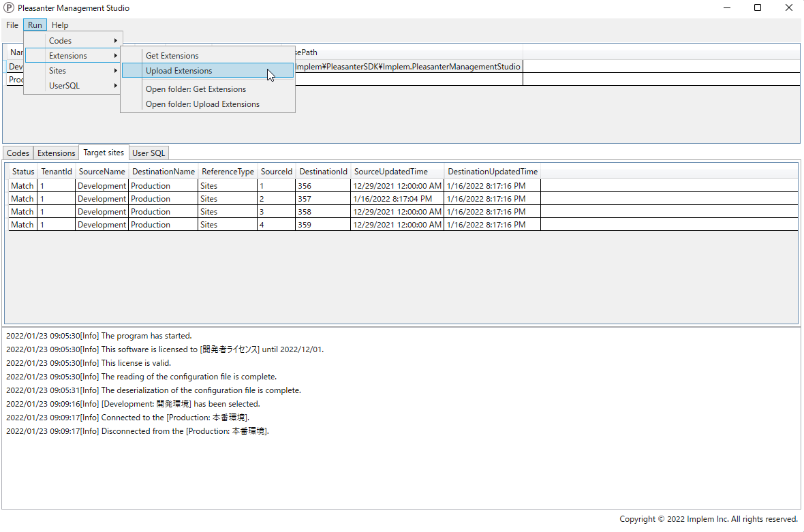Open the Help menu

60,25
